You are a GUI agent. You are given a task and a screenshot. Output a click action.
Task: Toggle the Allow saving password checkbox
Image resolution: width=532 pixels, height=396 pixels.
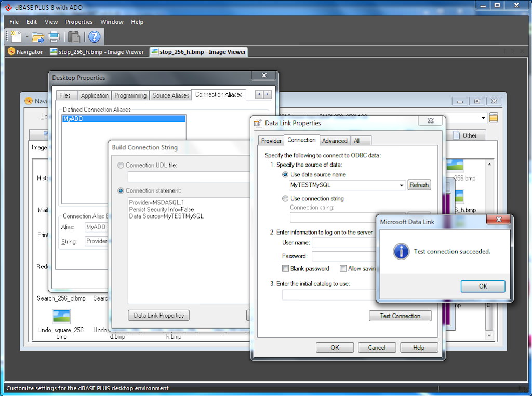point(343,269)
